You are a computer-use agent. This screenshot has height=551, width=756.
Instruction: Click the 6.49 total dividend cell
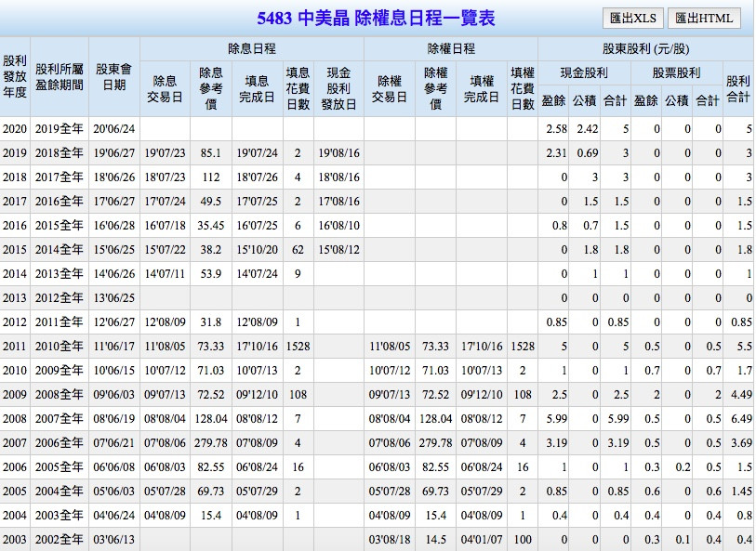(x=737, y=418)
